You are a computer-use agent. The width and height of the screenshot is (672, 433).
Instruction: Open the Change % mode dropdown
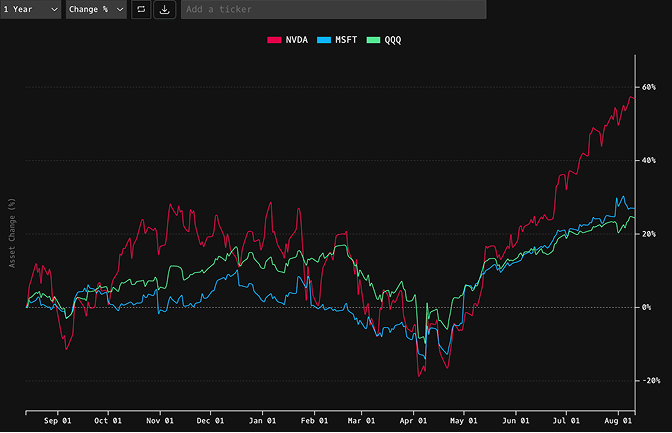coord(96,9)
